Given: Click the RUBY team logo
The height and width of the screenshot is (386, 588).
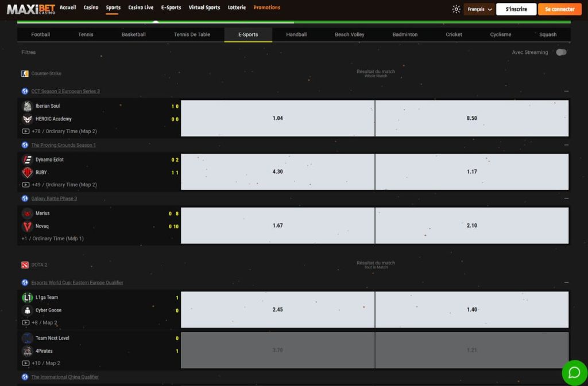Looking at the screenshot, I should (27, 173).
